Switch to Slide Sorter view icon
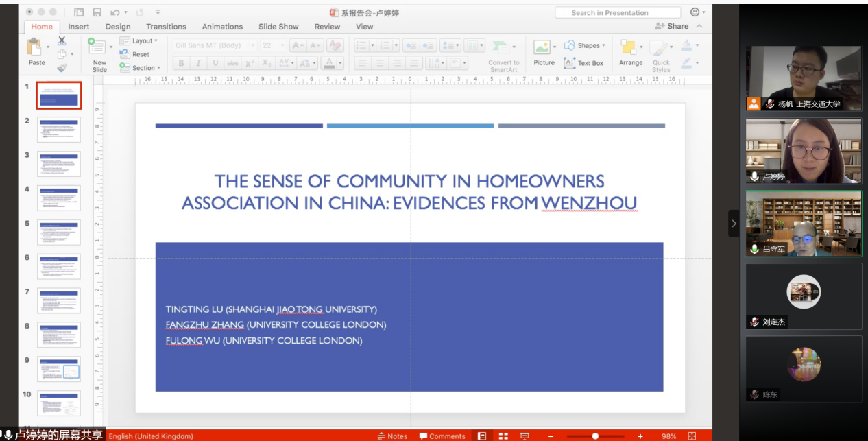 click(503, 436)
